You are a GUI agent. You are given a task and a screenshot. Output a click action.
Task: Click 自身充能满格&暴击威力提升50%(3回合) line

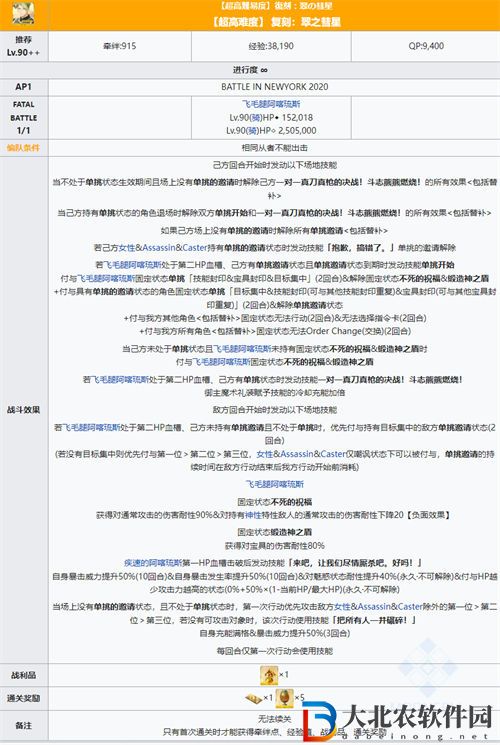(x=274, y=633)
